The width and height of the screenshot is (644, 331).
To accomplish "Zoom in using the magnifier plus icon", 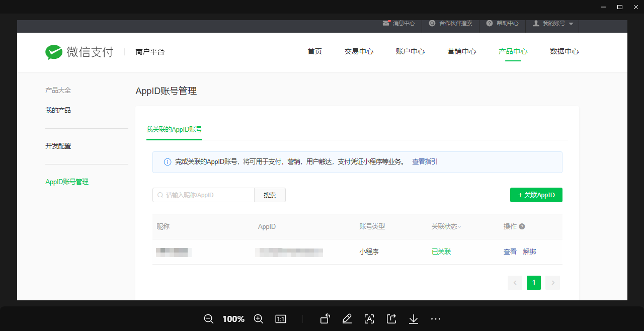I will (259, 319).
